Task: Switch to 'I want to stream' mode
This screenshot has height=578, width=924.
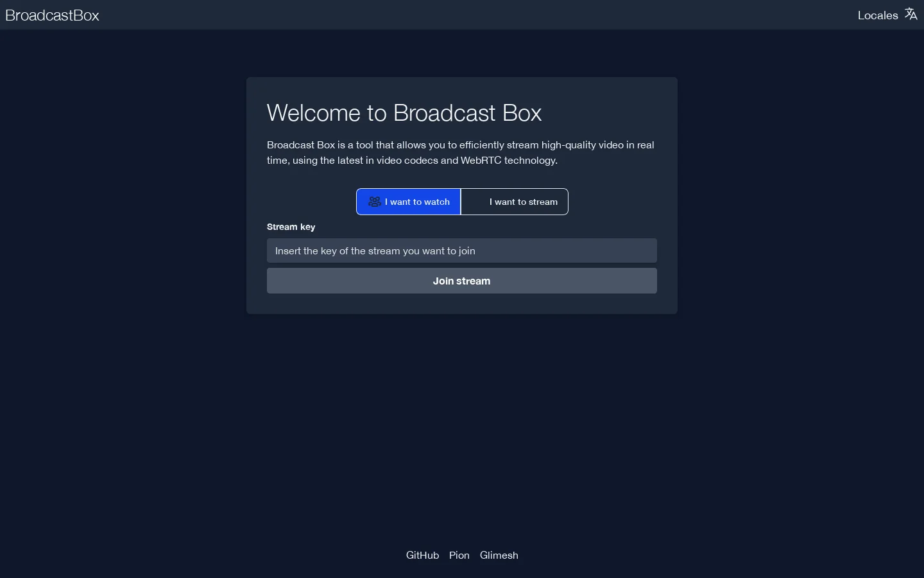Action: click(x=515, y=202)
